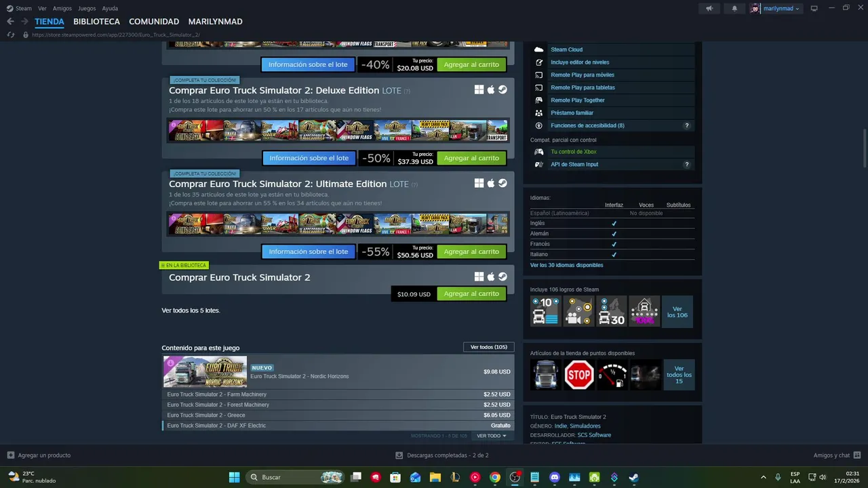Open the STOP sign points shop item

click(x=578, y=375)
